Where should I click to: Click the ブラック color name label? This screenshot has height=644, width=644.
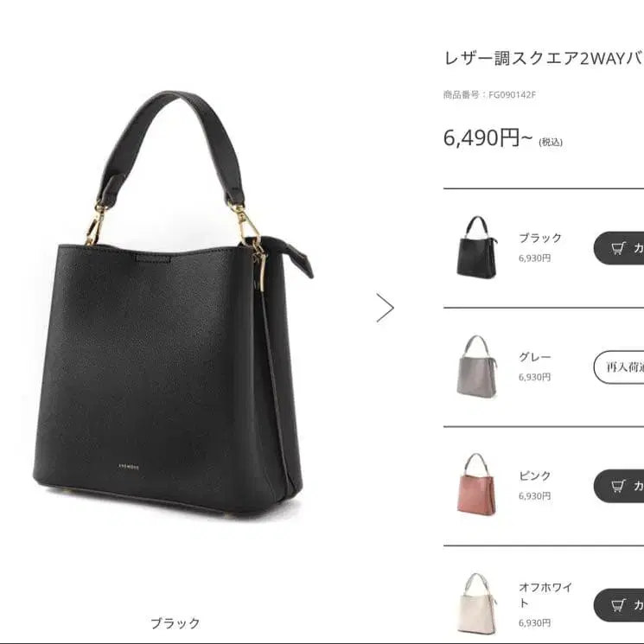(540, 238)
